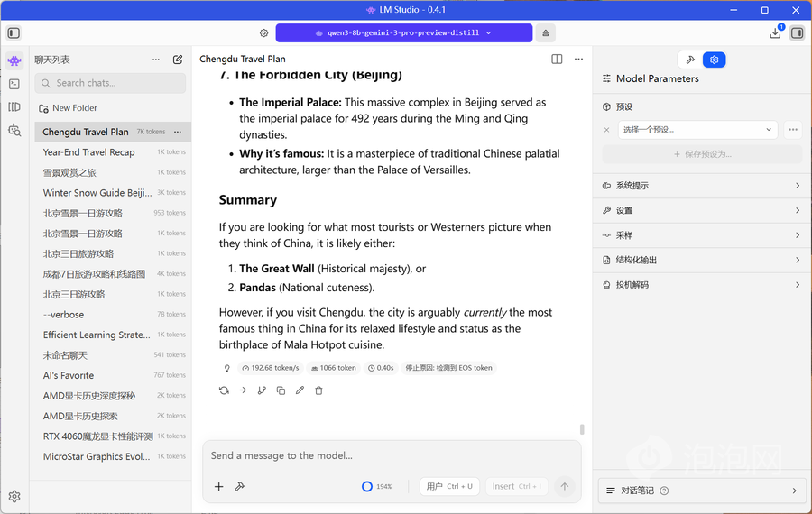Click the branch conversation icon
Screen dimensions: 812x514
click(262, 390)
